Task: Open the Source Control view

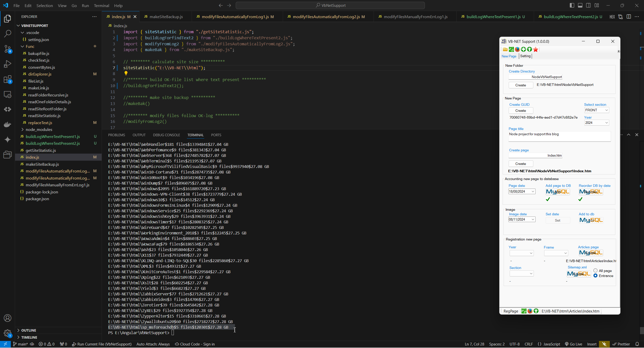Action: point(8,49)
